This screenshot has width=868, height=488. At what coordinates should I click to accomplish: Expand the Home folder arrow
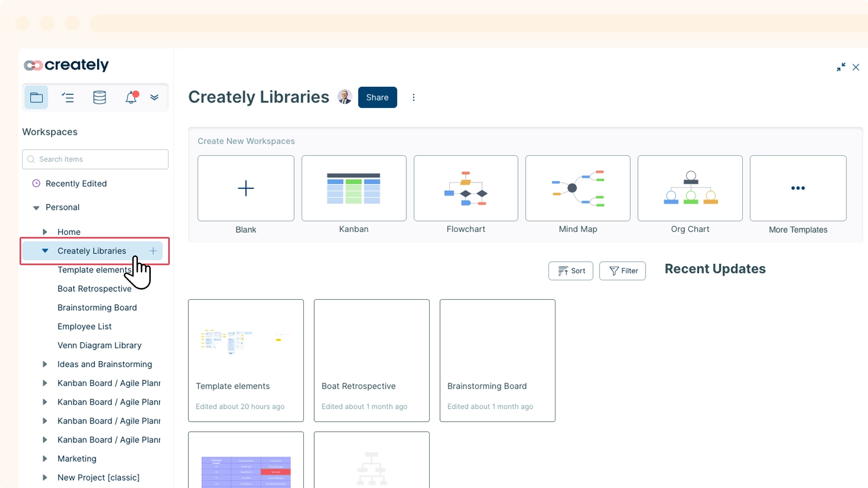[x=45, y=232]
